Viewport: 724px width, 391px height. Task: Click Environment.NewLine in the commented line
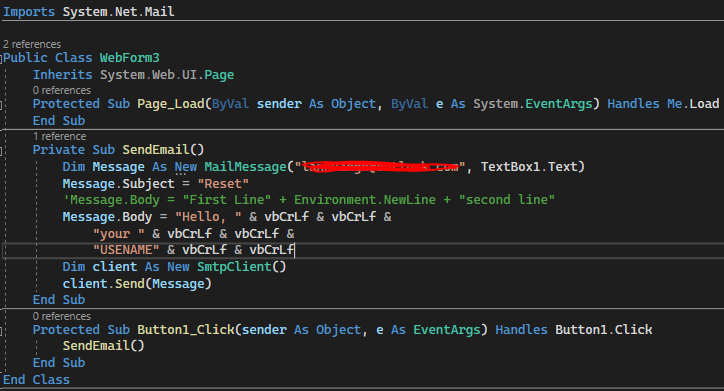[365, 200]
